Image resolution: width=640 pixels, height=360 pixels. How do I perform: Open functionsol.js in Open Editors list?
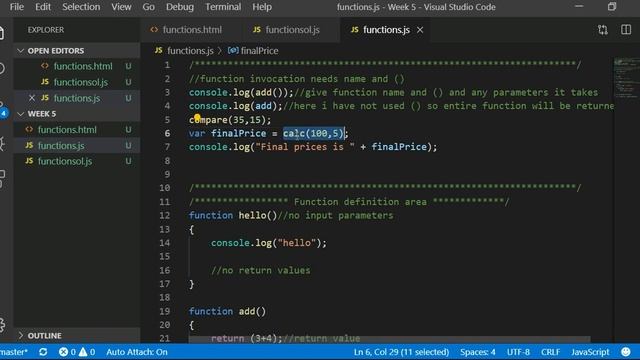coord(81,82)
